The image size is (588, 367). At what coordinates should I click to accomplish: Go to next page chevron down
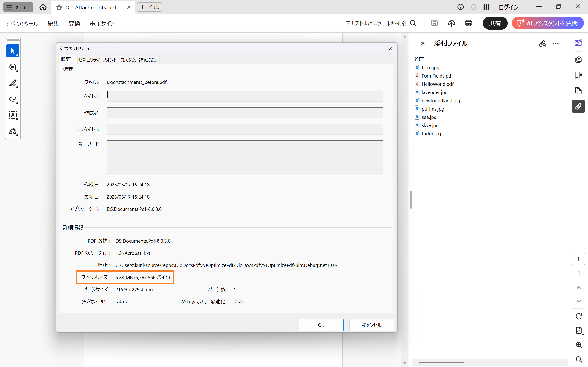pyautogui.click(x=579, y=301)
